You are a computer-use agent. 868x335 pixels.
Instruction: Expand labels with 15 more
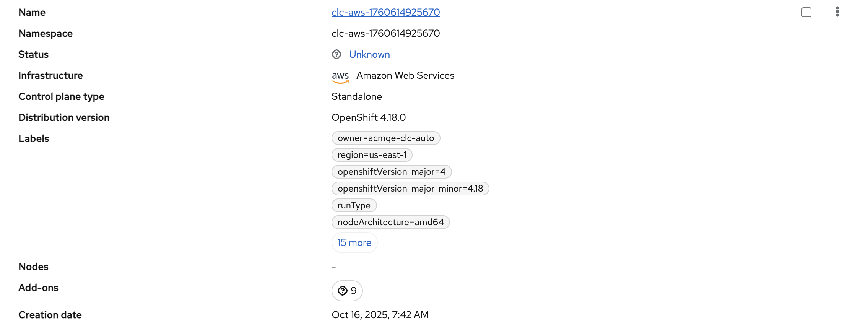[x=354, y=242]
